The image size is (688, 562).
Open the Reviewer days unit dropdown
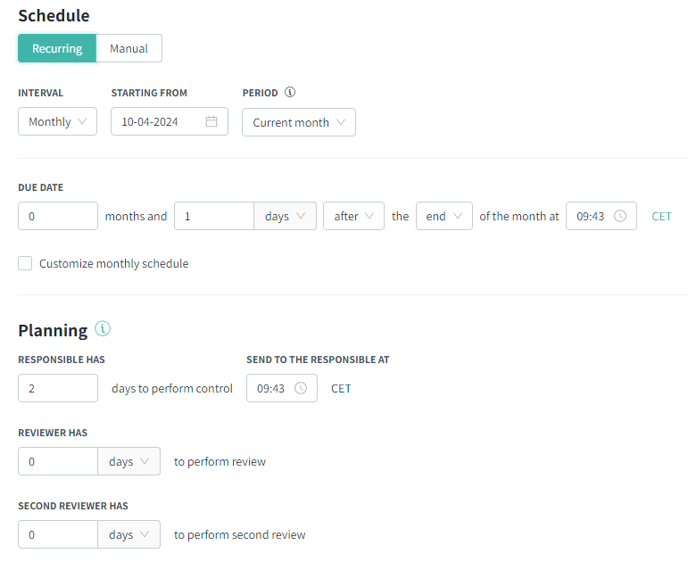pyautogui.click(x=129, y=462)
